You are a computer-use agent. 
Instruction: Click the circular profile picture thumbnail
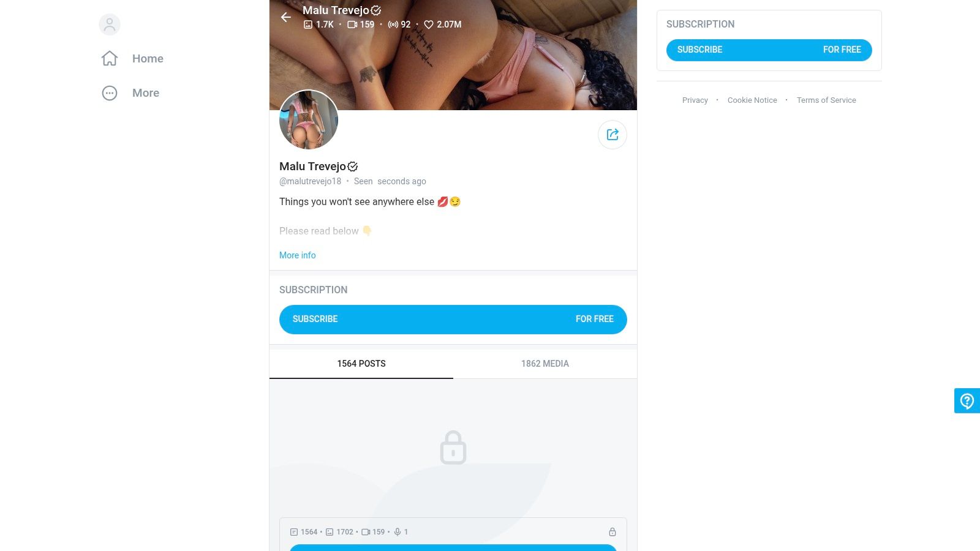pos(309,120)
